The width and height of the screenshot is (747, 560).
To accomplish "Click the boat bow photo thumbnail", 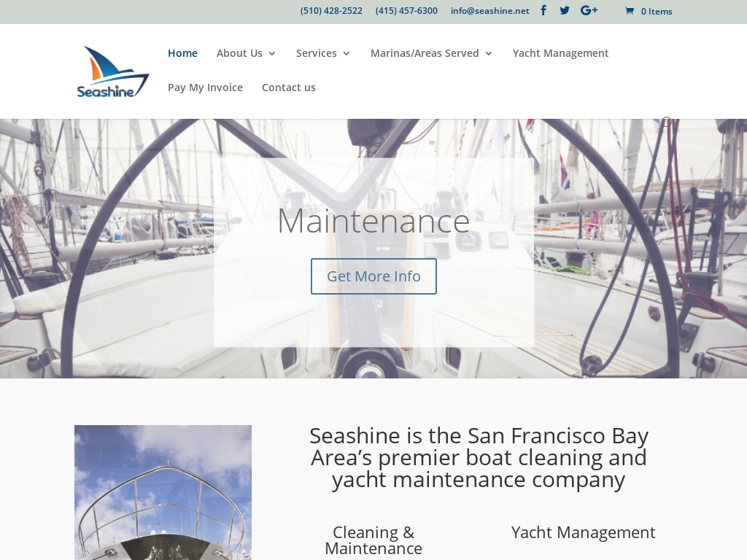I will pyautogui.click(x=163, y=492).
